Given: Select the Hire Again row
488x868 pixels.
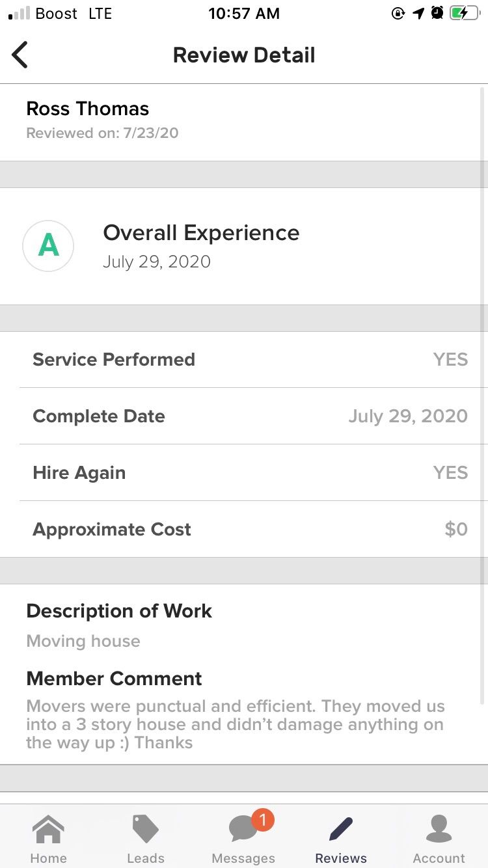Looking at the screenshot, I should tap(244, 473).
